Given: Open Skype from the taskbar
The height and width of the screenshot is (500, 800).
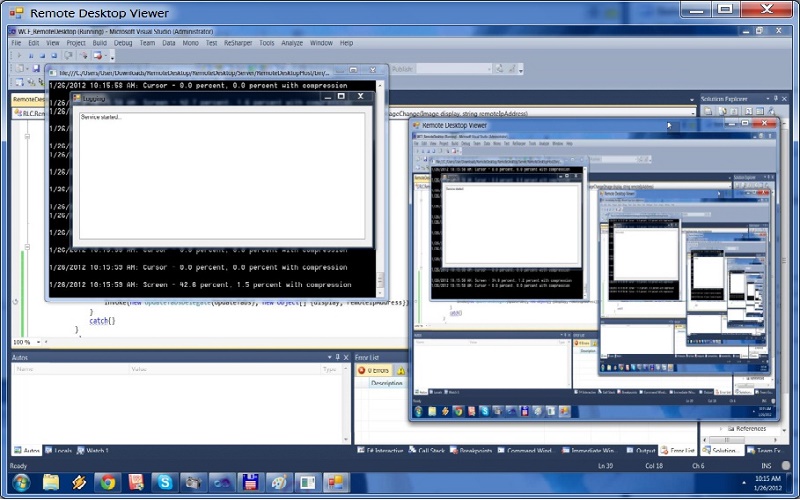Looking at the screenshot, I should click(x=165, y=482).
